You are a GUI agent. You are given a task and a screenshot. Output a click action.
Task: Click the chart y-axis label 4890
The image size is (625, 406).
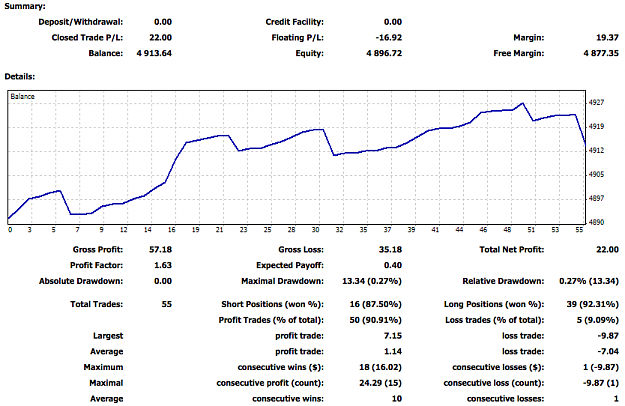click(x=596, y=222)
